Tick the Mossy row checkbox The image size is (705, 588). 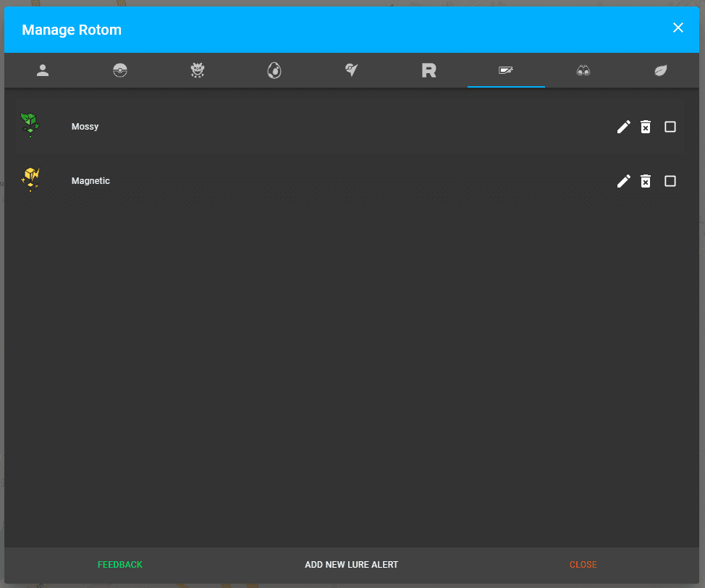[670, 127]
